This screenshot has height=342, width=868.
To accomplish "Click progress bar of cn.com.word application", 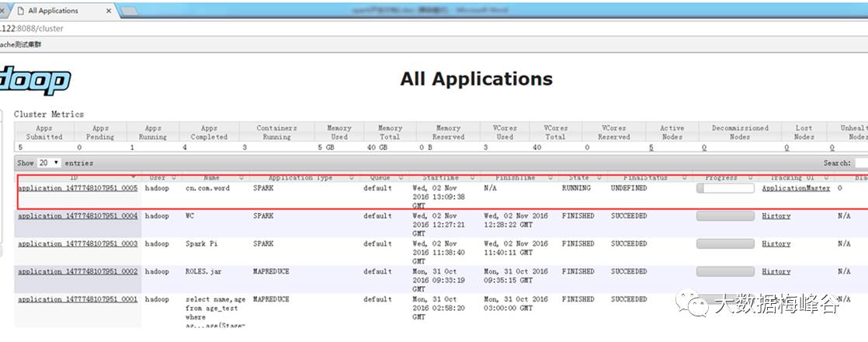I will tap(725, 188).
